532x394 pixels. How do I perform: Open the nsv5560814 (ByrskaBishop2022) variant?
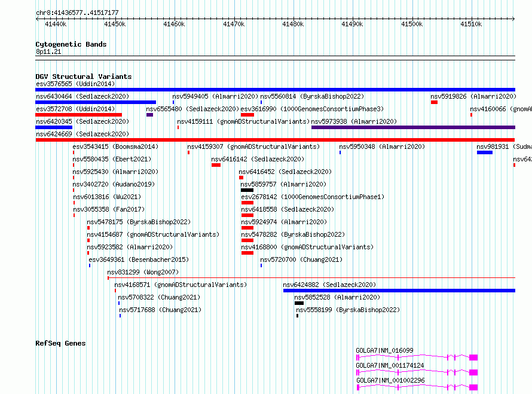click(x=312, y=96)
